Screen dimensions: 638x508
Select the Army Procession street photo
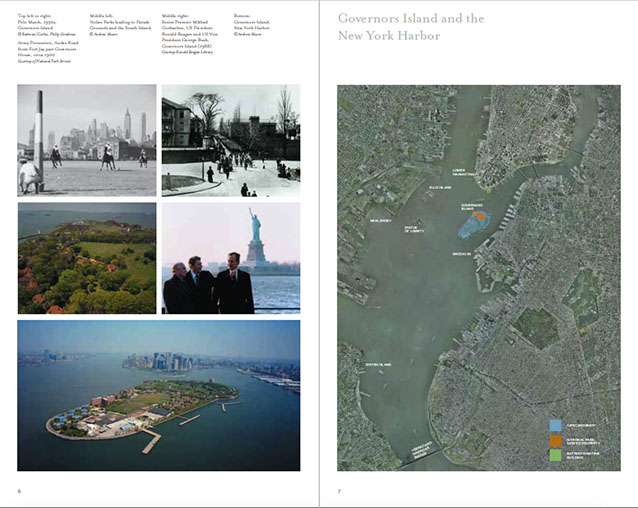[x=231, y=140]
